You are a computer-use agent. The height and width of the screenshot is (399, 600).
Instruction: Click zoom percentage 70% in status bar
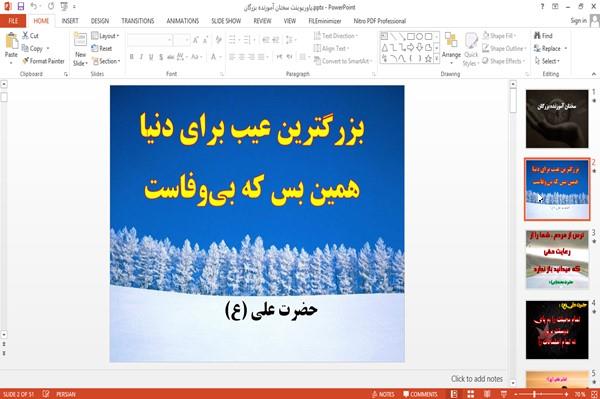coord(580,394)
